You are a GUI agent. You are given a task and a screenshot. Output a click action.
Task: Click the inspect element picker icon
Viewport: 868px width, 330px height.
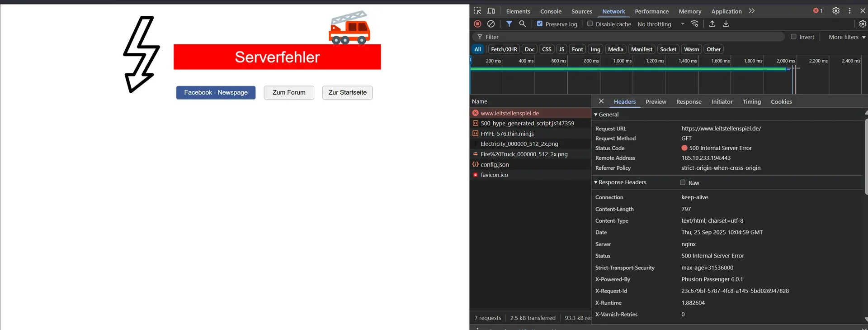(x=477, y=11)
